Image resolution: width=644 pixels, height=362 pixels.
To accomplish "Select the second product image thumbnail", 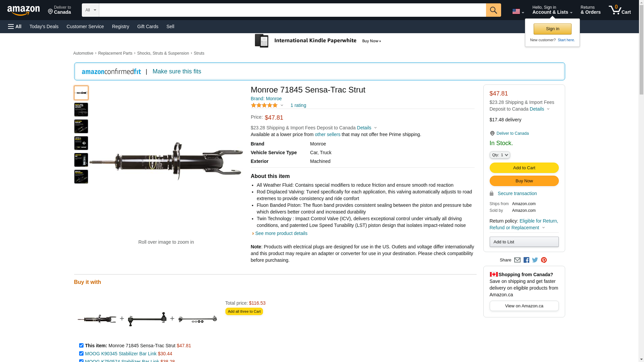I will pos(81,110).
